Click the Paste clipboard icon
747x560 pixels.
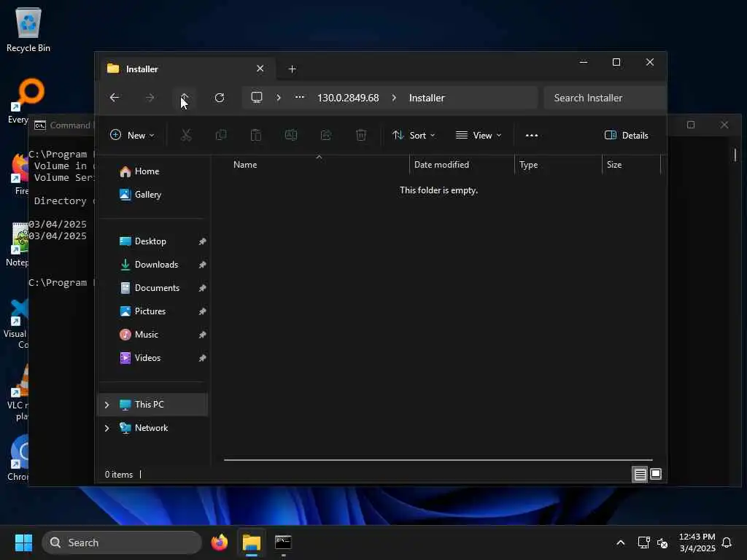(256, 135)
